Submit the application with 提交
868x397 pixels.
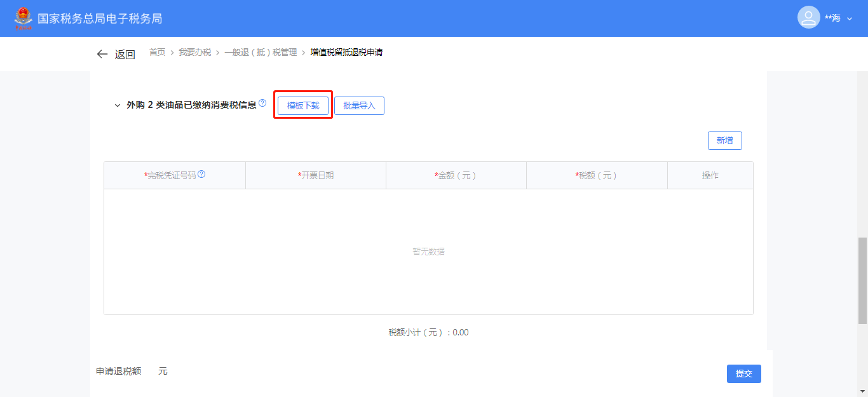point(743,373)
